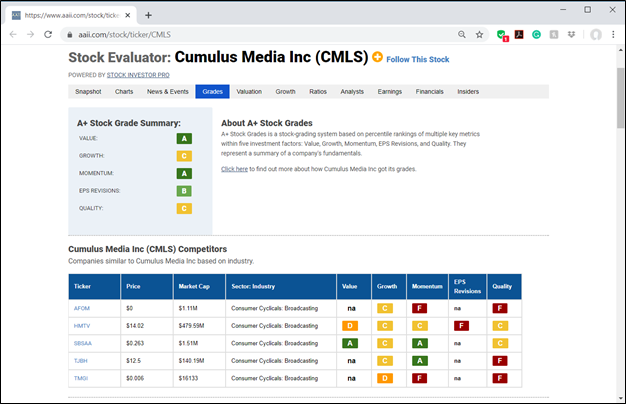Click the zoom magnifier icon in address bar

(x=461, y=34)
